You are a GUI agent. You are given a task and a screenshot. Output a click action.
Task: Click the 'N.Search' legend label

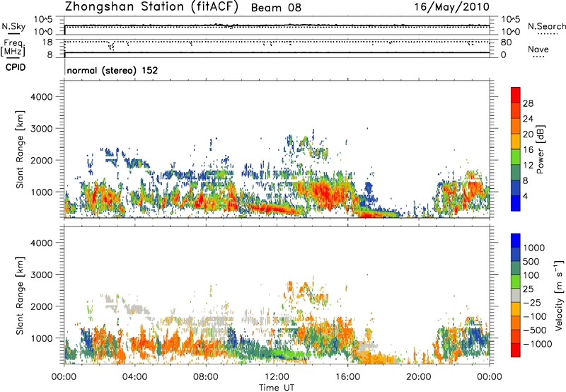(547, 26)
